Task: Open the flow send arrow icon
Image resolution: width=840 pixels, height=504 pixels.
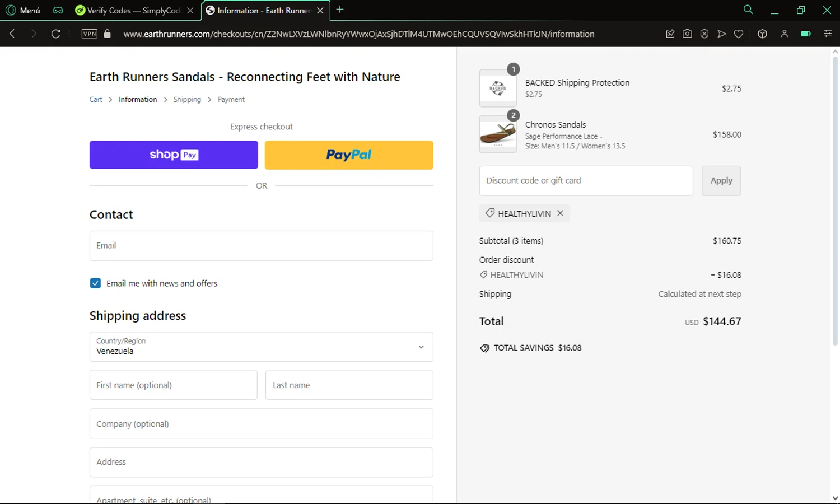Action: coord(722,34)
